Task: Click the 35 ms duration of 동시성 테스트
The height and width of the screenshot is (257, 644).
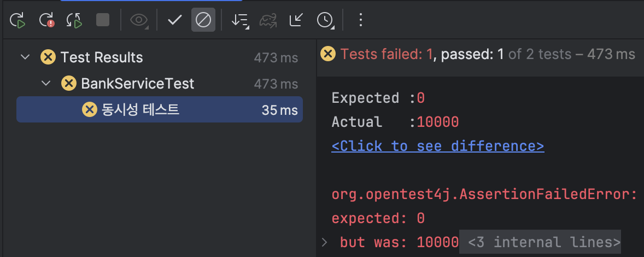Action: point(279,110)
